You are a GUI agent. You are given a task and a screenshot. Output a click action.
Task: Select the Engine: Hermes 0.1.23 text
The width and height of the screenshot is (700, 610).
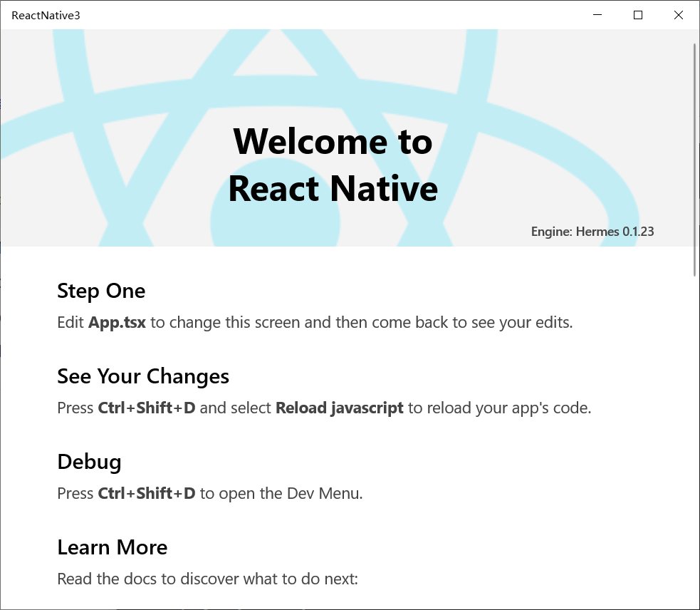[592, 232]
